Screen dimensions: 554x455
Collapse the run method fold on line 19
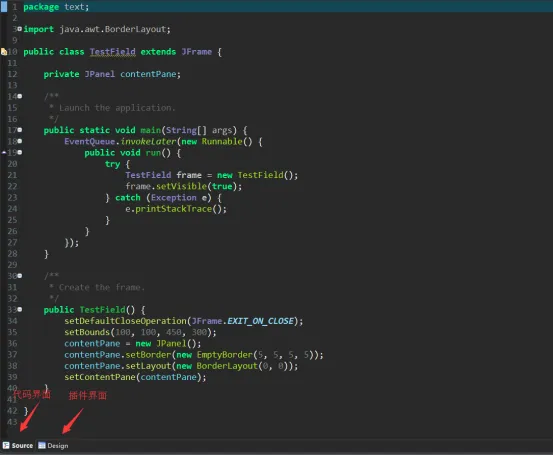point(20,152)
